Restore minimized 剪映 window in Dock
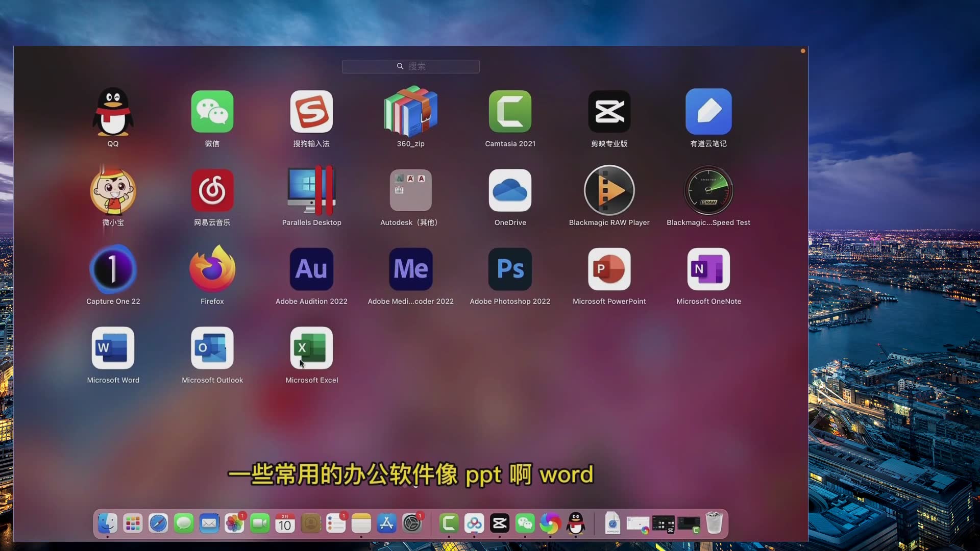 coord(663,524)
